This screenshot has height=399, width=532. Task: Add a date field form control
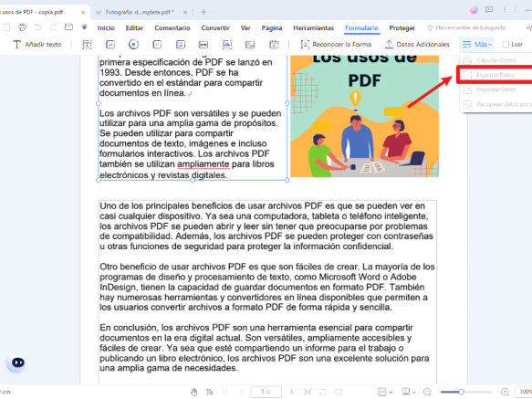[x=274, y=45]
